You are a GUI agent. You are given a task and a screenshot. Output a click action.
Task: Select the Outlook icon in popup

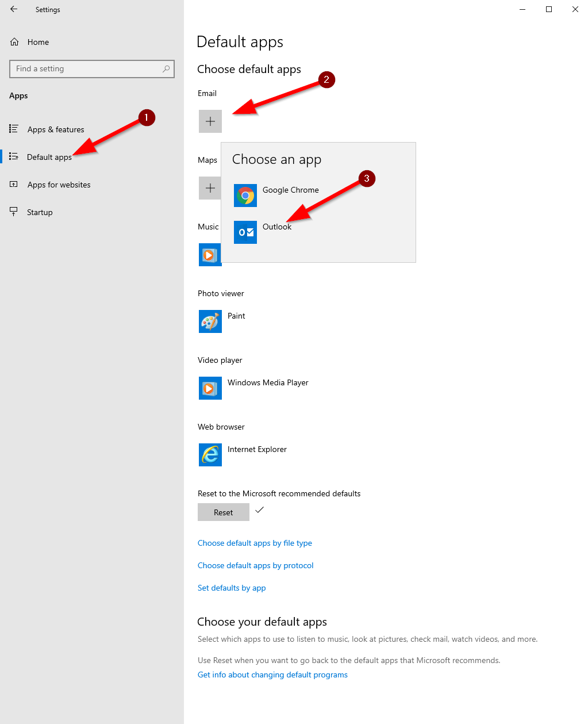tap(245, 232)
